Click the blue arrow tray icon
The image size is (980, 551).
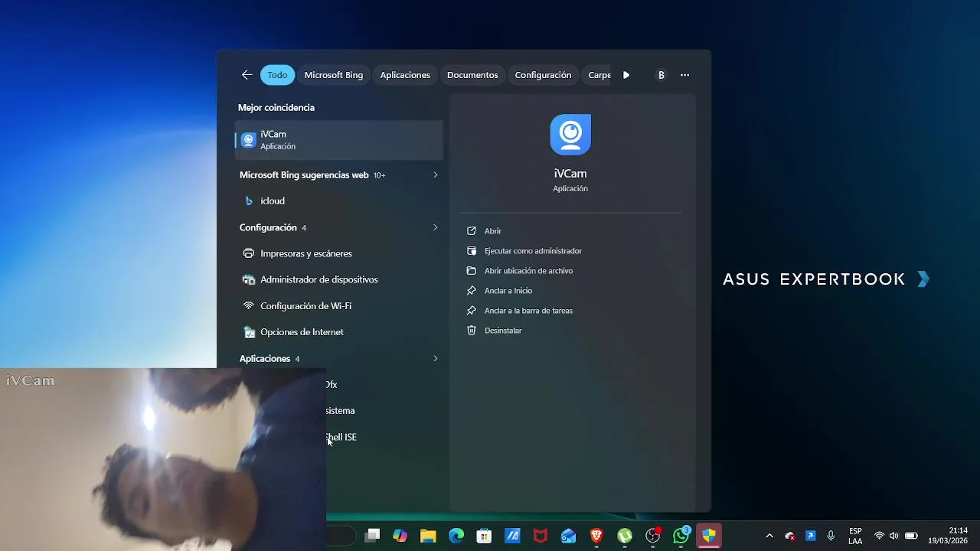tap(811, 536)
